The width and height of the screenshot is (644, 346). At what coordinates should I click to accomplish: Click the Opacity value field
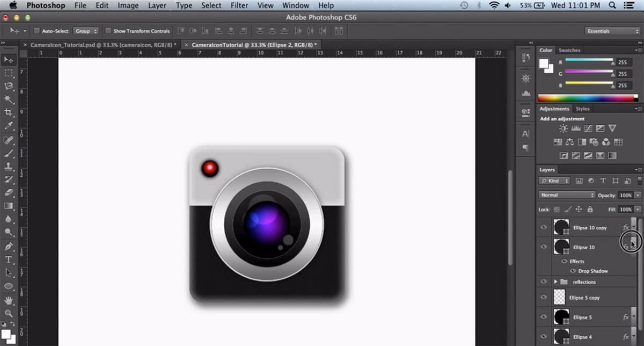(625, 195)
